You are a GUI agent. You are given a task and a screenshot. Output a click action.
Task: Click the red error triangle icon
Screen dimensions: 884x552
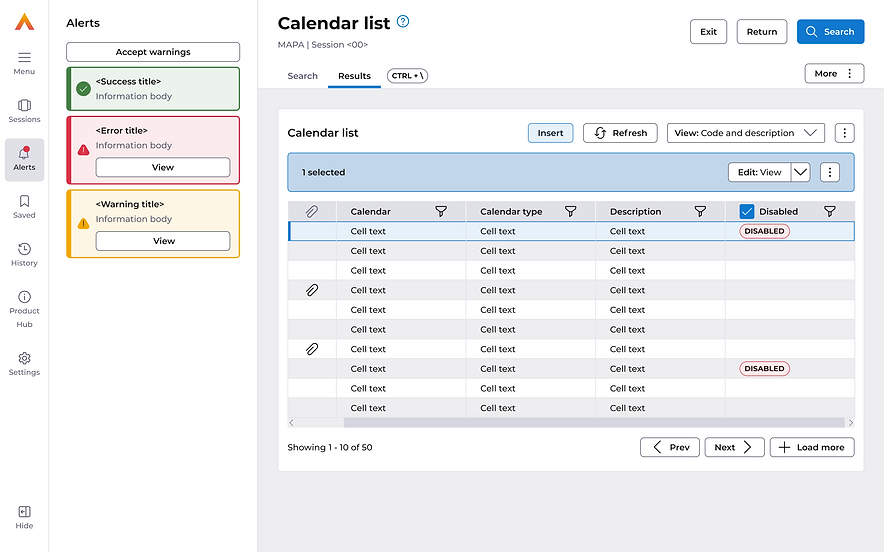point(83,150)
